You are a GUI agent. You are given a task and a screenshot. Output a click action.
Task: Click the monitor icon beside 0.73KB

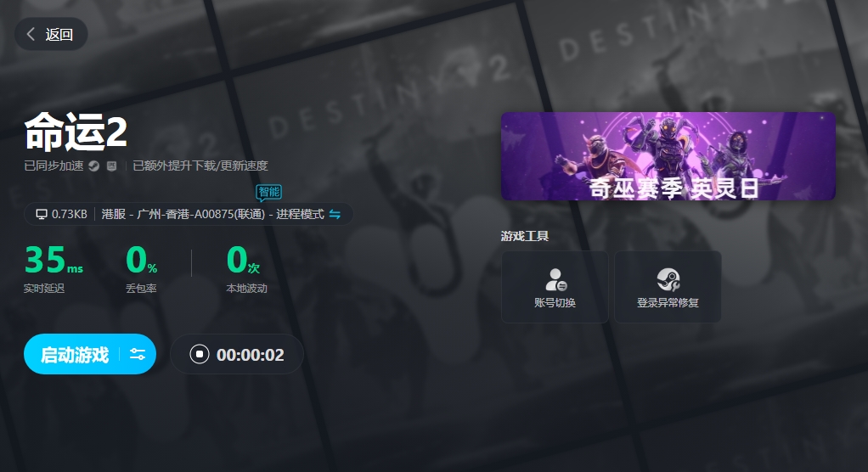pos(42,214)
